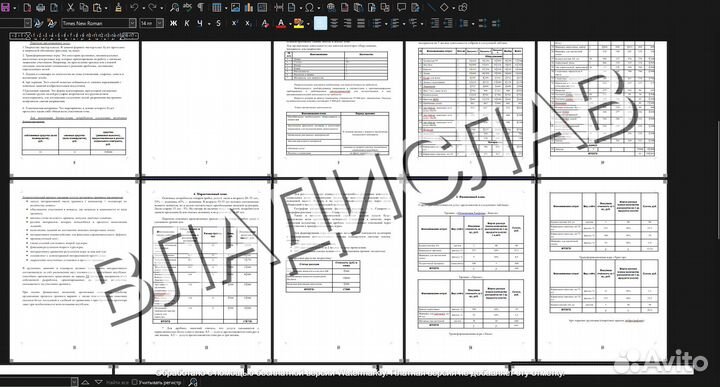
Task: Toggle Formatting Marks pilcrow icon
Action: (201, 7)
